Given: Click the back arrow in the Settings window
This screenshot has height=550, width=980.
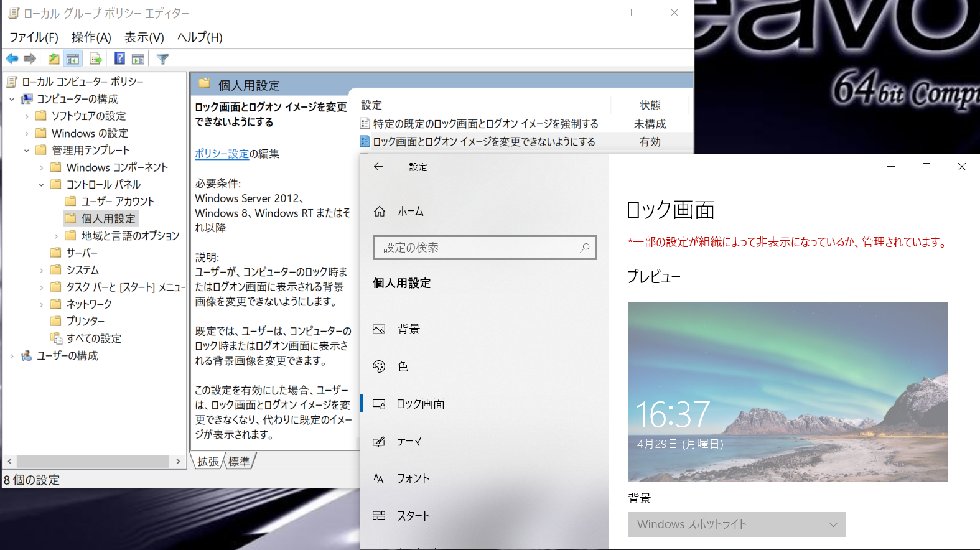Looking at the screenshot, I should 378,167.
